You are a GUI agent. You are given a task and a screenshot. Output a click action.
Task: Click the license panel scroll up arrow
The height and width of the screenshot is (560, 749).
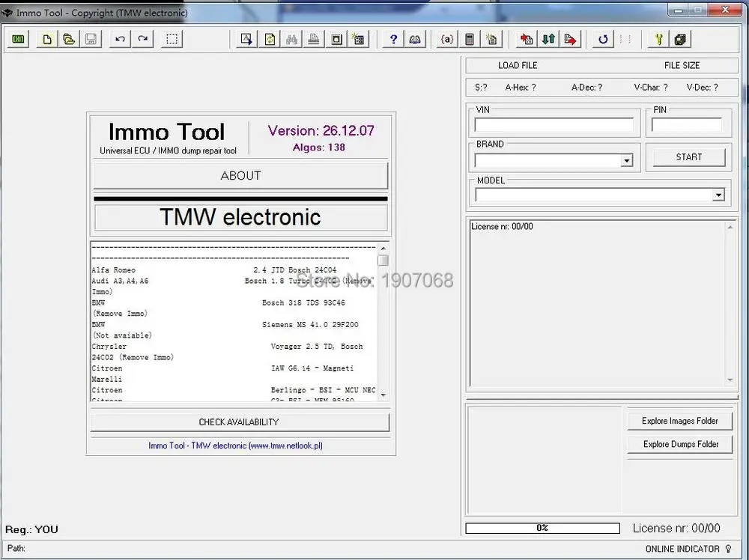[730, 228]
